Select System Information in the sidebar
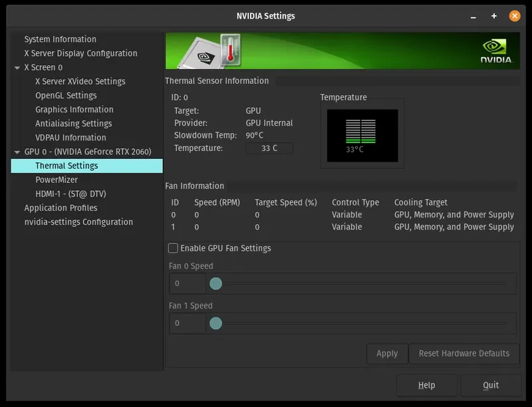 click(61, 39)
